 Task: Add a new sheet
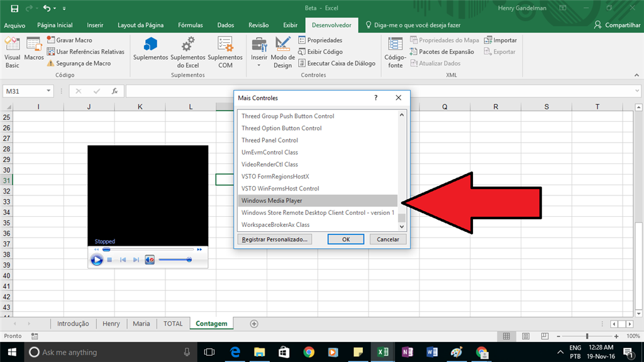[x=254, y=324]
